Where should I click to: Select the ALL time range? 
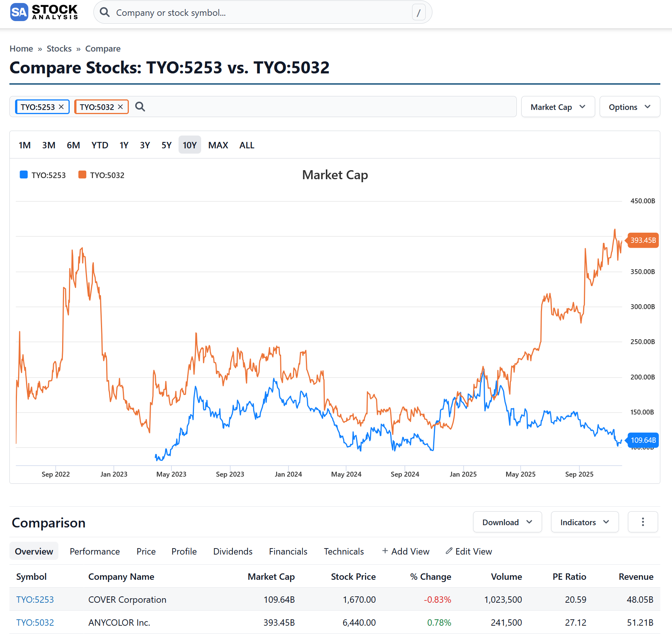[247, 145]
